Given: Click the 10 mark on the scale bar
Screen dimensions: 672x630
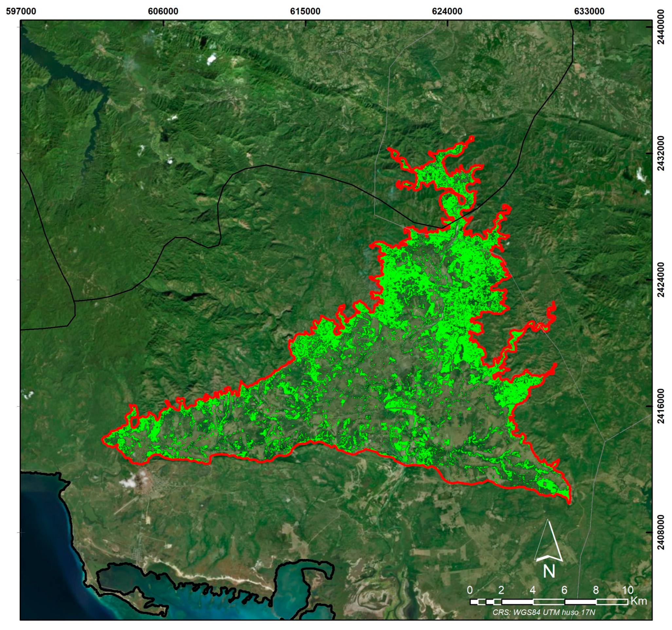Looking at the screenshot, I should tap(627, 590).
